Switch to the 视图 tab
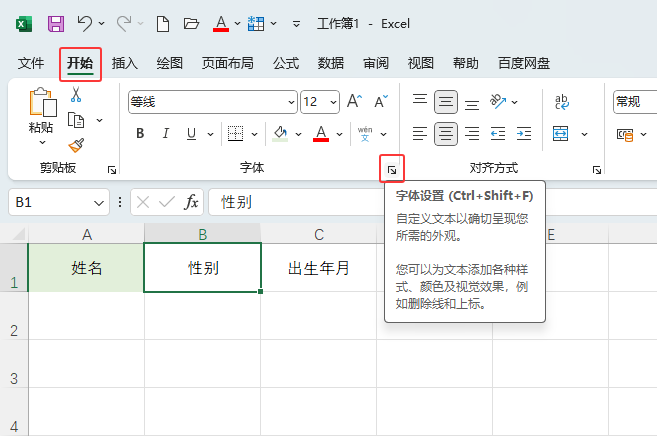The height and width of the screenshot is (436, 657). 421,63
